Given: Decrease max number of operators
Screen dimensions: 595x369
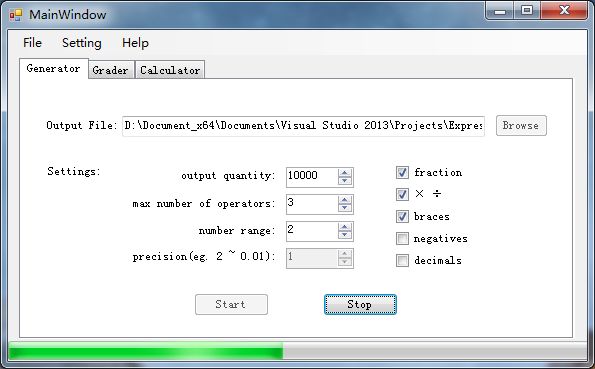Looking at the screenshot, I should pos(345,208).
